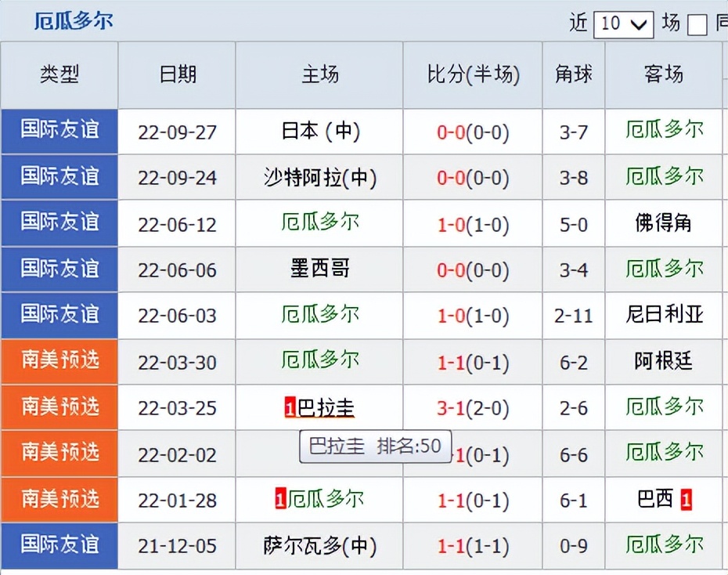Click the 南美预选 badge on row 22-03-30
The image size is (728, 575).
click(59, 361)
